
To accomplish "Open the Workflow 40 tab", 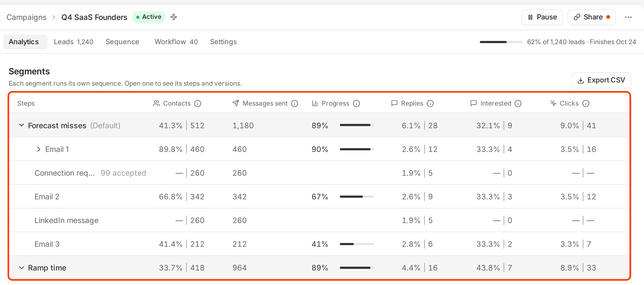I will 176,42.
